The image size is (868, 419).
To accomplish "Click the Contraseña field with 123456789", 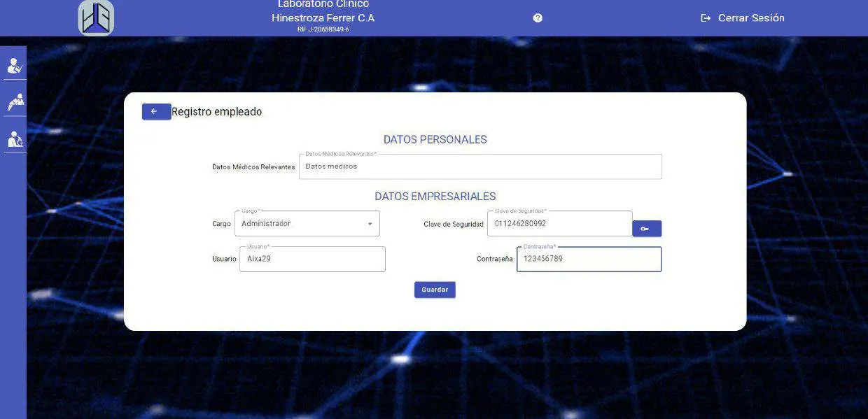I will point(588,259).
